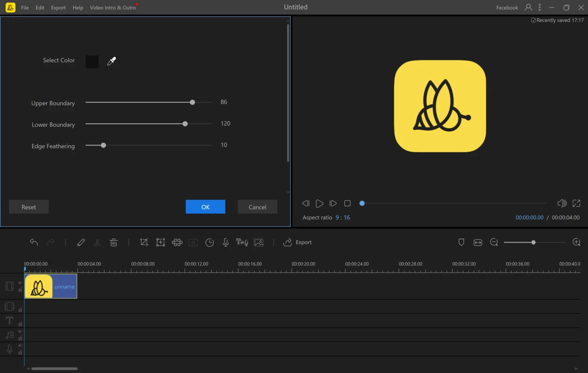Click the main video track film icon

click(9, 286)
